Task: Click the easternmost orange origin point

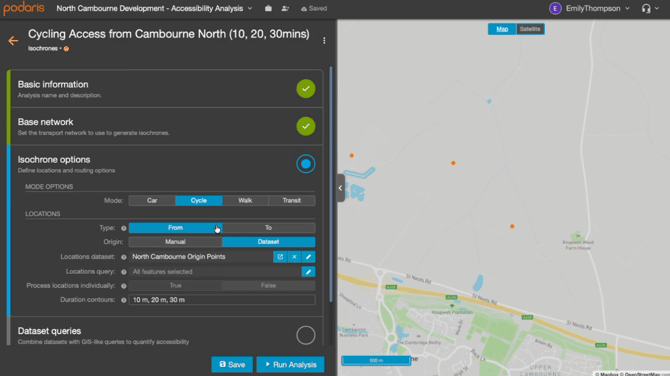Action: coord(512,226)
